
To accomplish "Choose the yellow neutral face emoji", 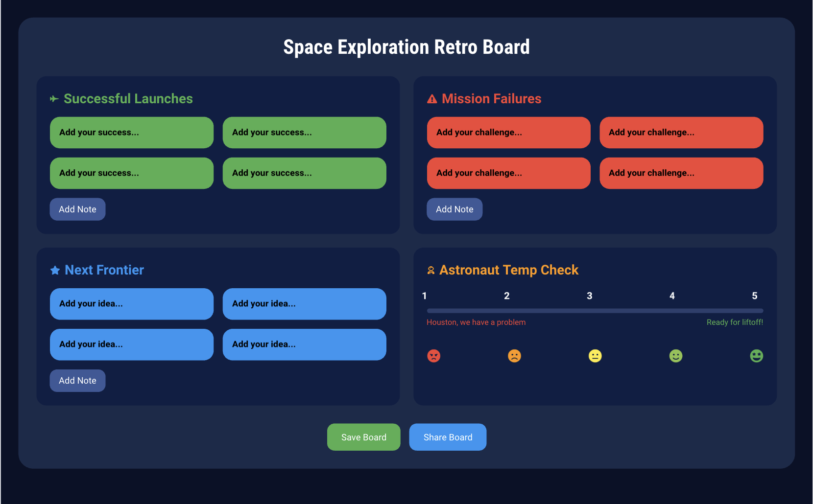I will click(x=595, y=356).
